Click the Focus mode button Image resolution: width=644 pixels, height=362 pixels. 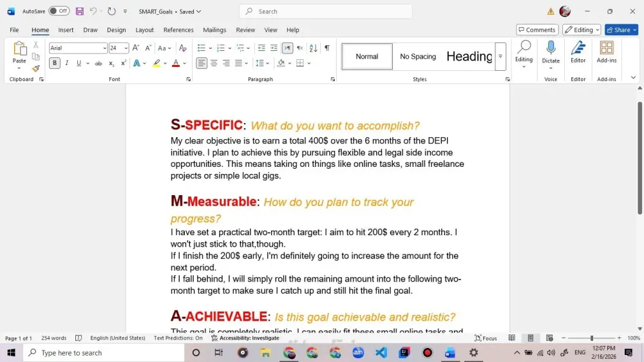click(486, 338)
